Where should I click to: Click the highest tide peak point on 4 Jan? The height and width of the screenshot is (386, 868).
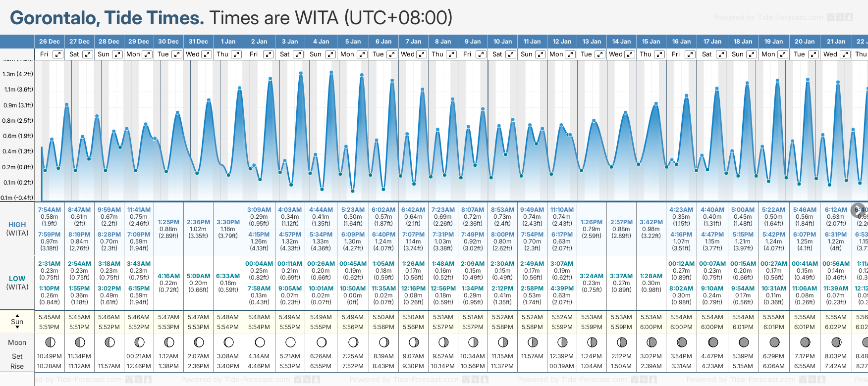[x=331, y=72]
